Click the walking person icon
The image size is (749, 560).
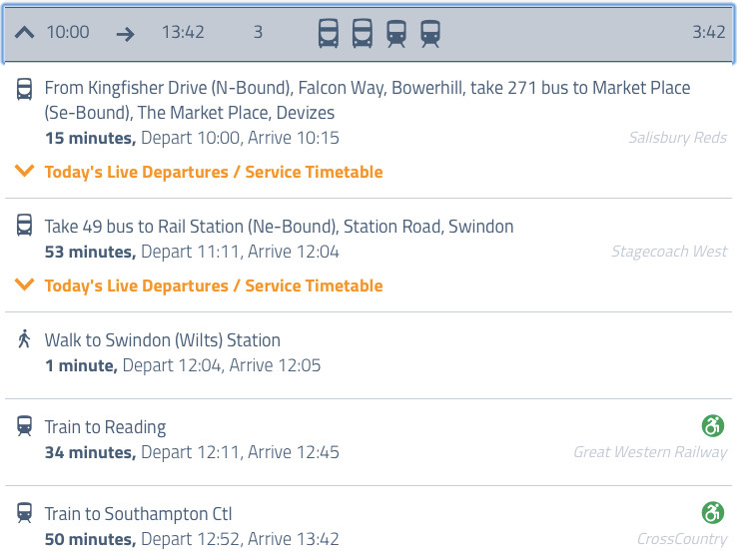25,340
